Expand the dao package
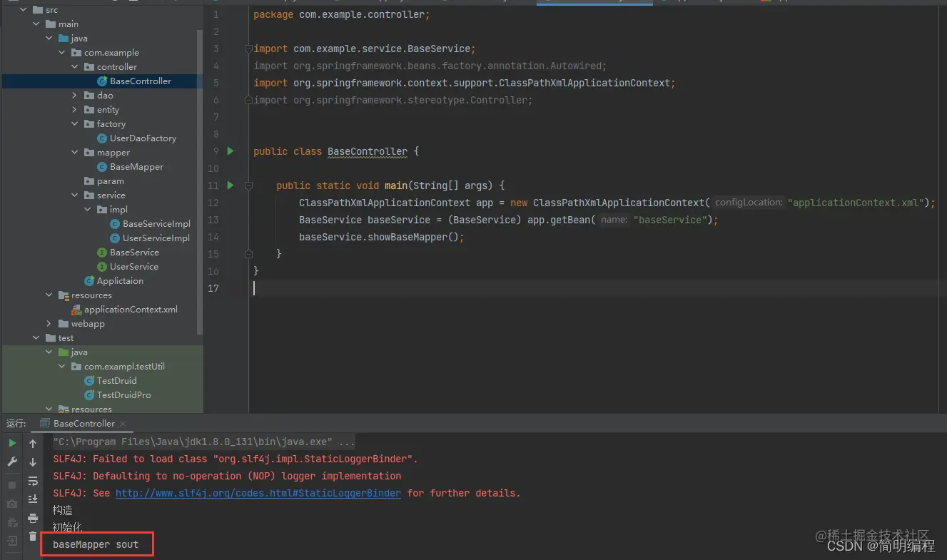This screenshot has height=560, width=947. [75, 96]
